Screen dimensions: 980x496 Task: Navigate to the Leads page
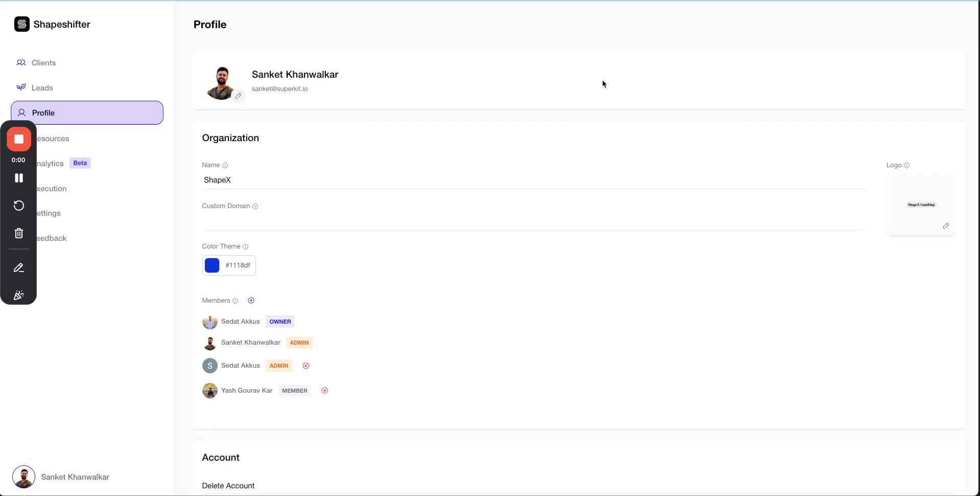[42, 87]
